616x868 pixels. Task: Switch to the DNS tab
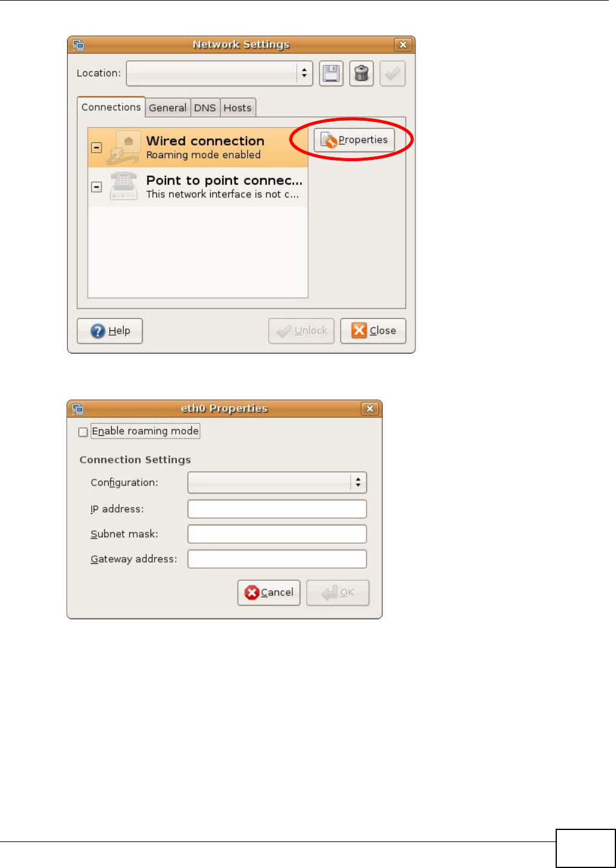205,107
